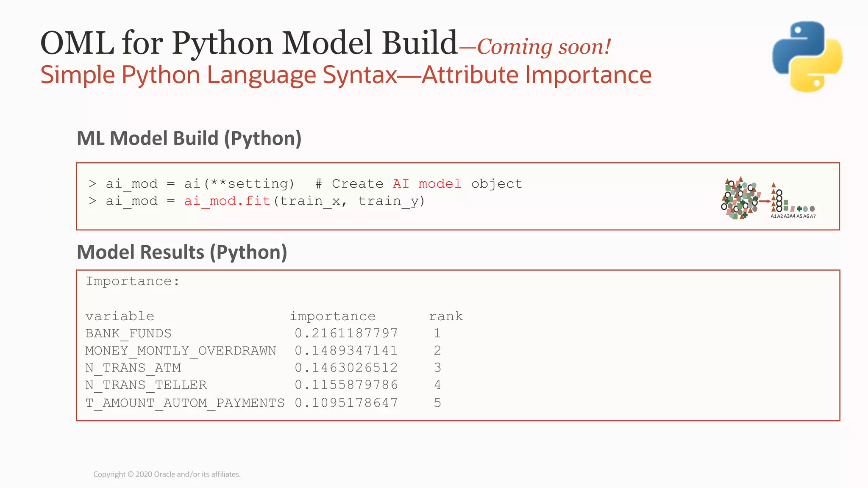Click the 'variable' column header
Viewport: 868px width, 488px height.
point(120,316)
